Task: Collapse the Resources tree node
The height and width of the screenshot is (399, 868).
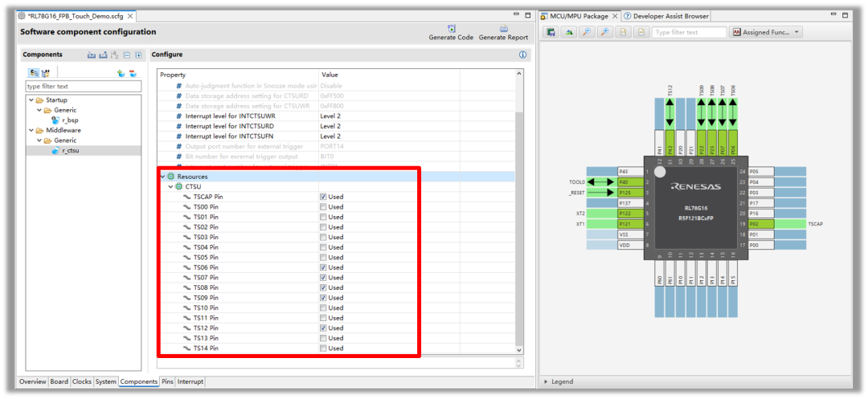Action: click(162, 177)
